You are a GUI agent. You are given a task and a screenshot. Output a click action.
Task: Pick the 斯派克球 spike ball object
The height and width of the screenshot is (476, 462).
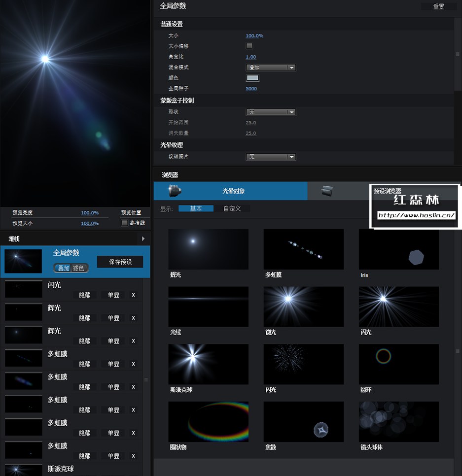tap(208, 364)
